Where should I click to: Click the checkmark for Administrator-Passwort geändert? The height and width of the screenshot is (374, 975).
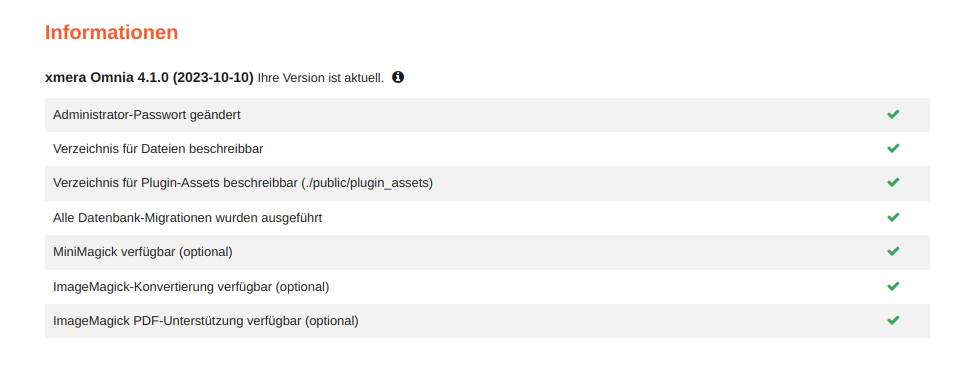(x=893, y=115)
